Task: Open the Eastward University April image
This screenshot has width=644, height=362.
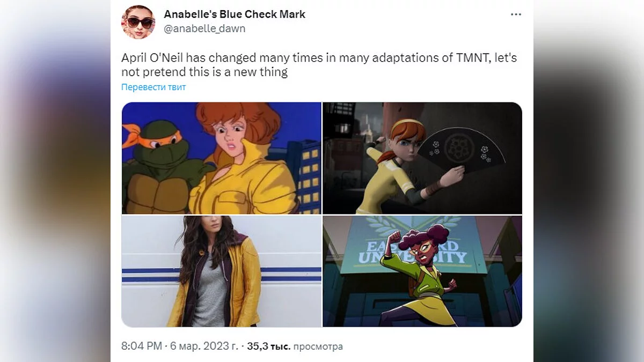Action: 422,271
